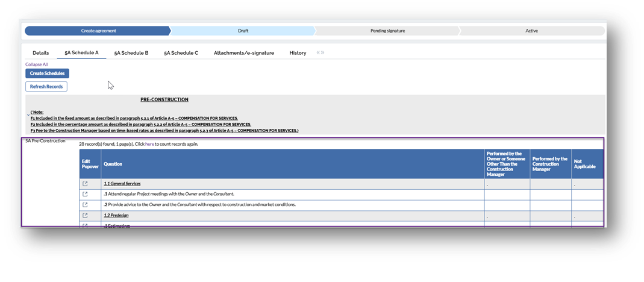The height and width of the screenshot is (282, 644).
Task: Open edit popover for 1.1 General Services row
Action: click(x=85, y=183)
